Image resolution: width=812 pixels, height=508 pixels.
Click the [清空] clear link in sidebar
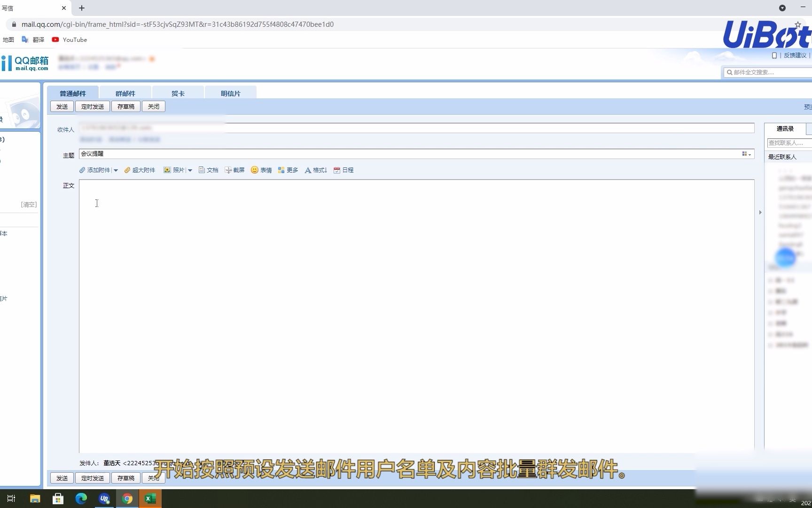click(29, 205)
